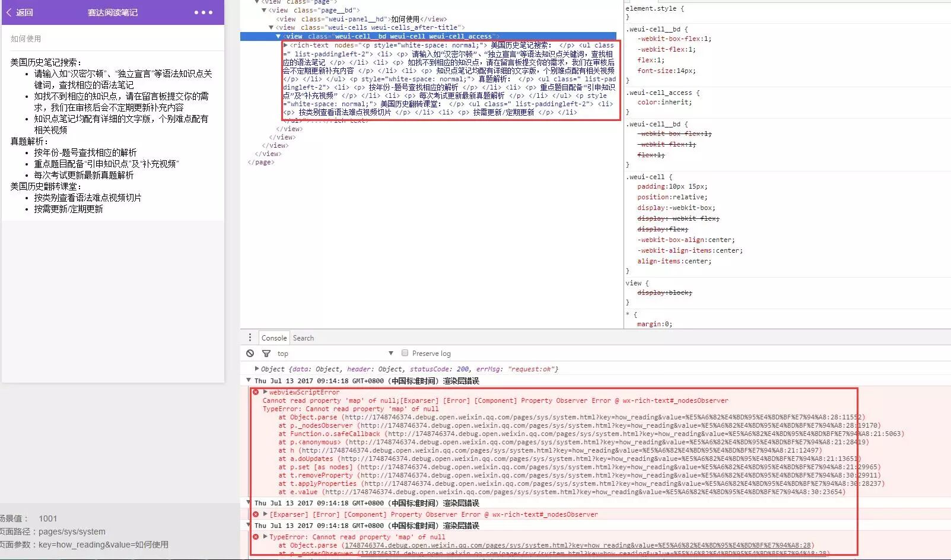Select the weui-panel__hd 如何使用 view row
Viewport: 951px width, 560px height.
(x=361, y=19)
